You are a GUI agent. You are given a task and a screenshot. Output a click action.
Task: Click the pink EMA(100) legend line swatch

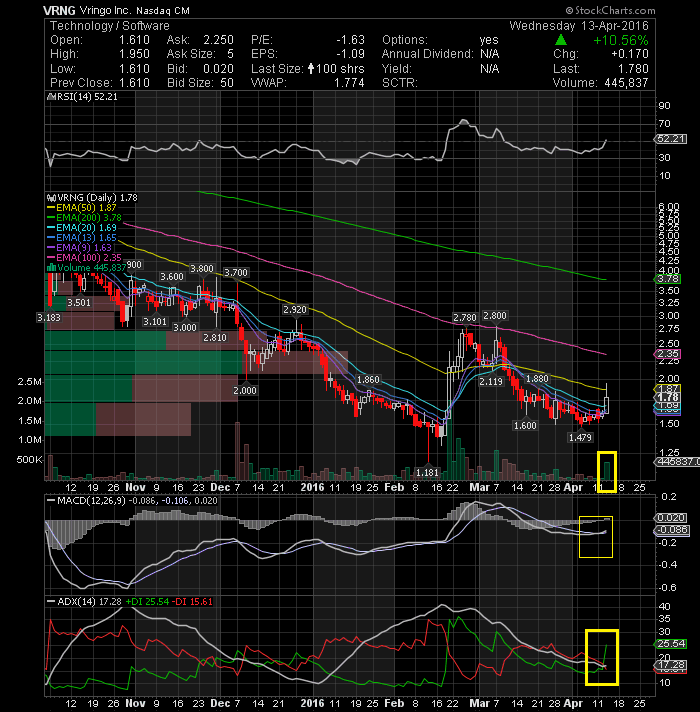pyautogui.click(x=51, y=257)
